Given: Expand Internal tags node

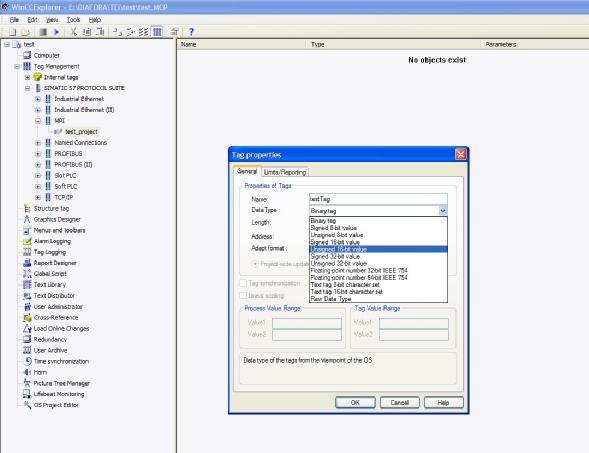Looking at the screenshot, I should point(27,77).
